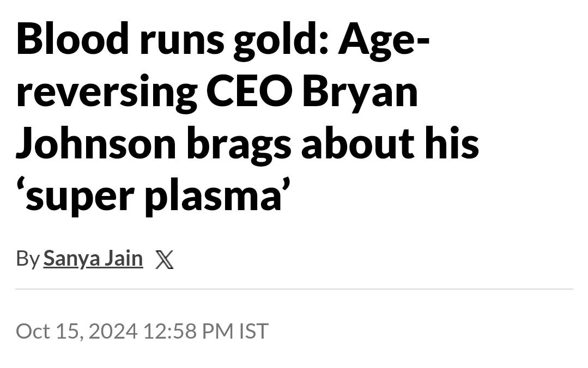Open the Sanya Jain author link
The height and width of the screenshot is (368, 588).
(93, 259)
